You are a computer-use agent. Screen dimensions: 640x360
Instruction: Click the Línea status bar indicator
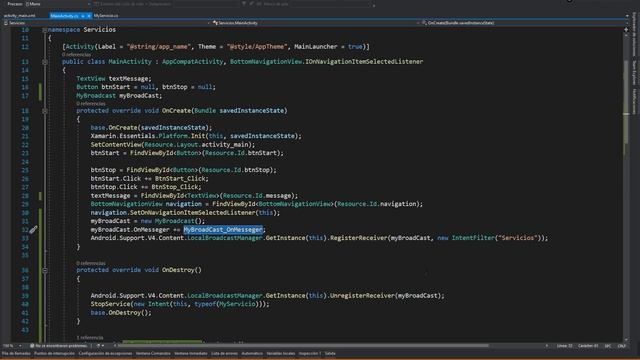[x=564, y=346]
